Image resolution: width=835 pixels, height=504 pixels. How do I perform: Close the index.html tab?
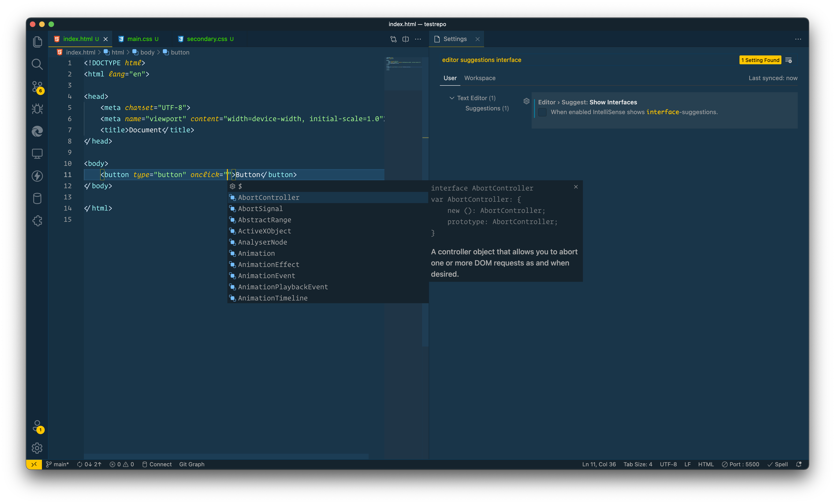pyautogui.click(x=106, y=39)
